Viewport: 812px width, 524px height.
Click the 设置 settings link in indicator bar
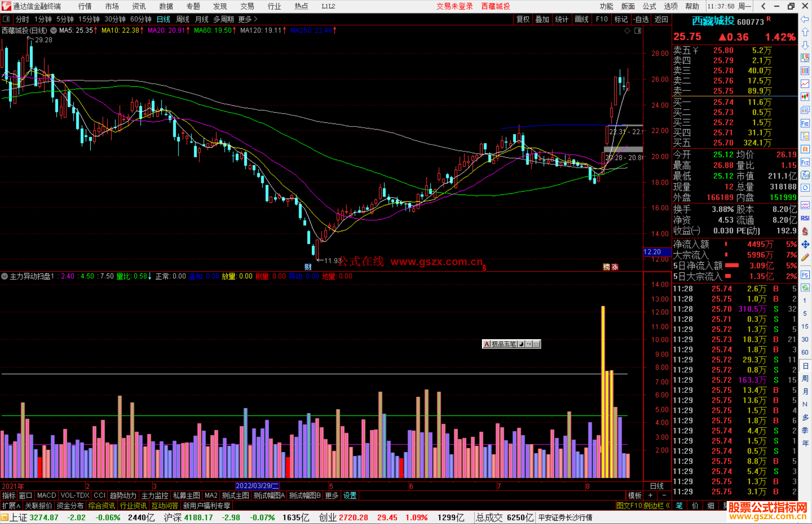coord(350,495)
